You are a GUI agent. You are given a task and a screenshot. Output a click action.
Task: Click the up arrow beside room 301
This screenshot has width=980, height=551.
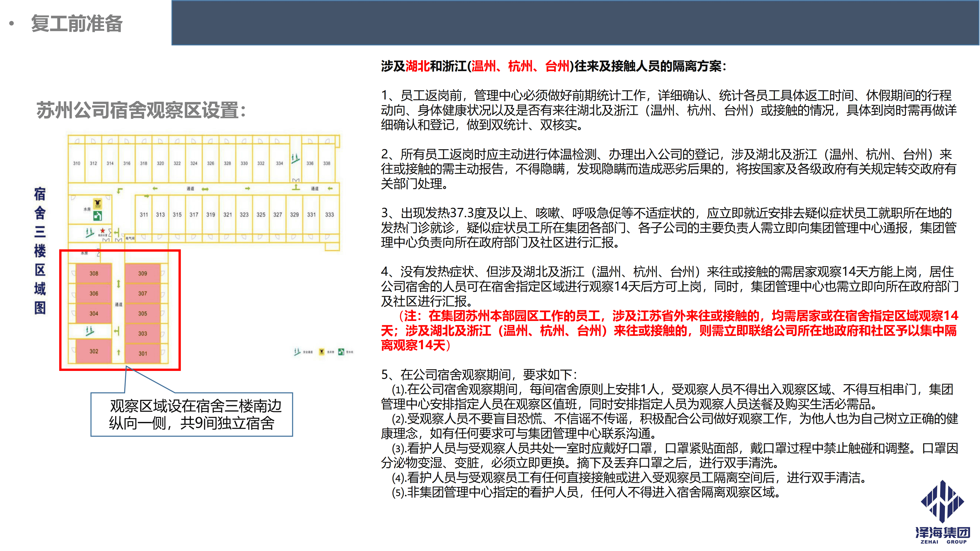[118, 353]
